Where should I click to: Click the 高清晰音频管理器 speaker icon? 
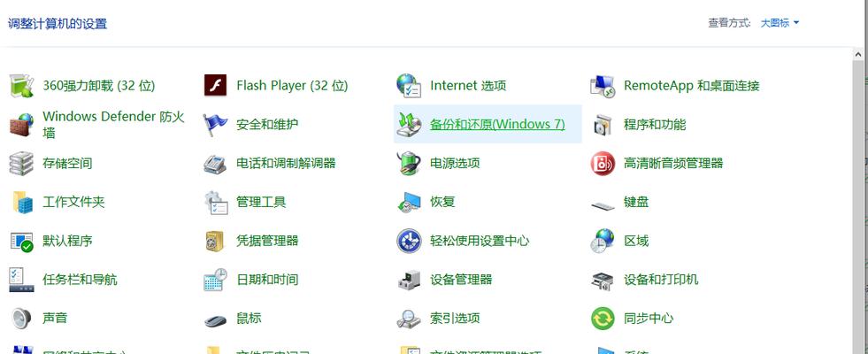[x=603, y=163]
